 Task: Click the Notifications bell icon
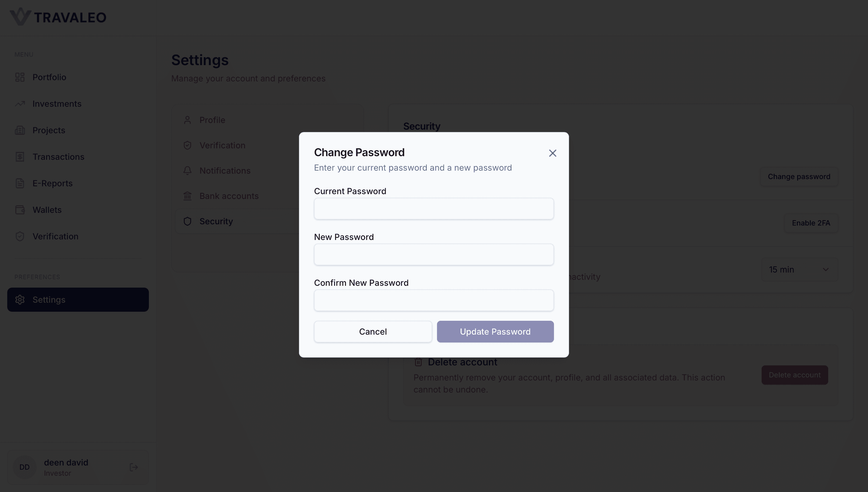click(x=187, y=171)
